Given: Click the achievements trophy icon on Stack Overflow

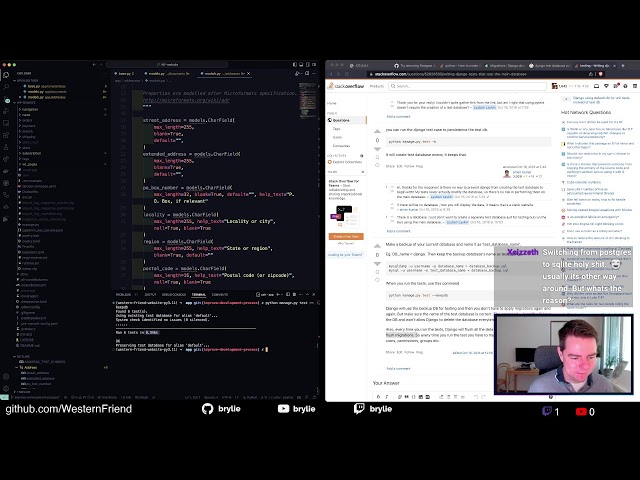Looking at the screenshot, I should (606, 86).
